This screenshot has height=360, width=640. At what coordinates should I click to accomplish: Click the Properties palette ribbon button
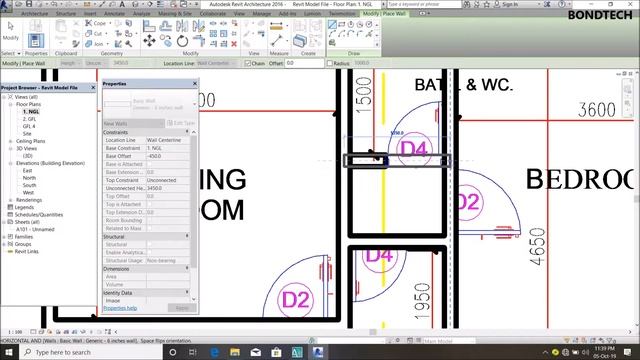click(36, 41)
